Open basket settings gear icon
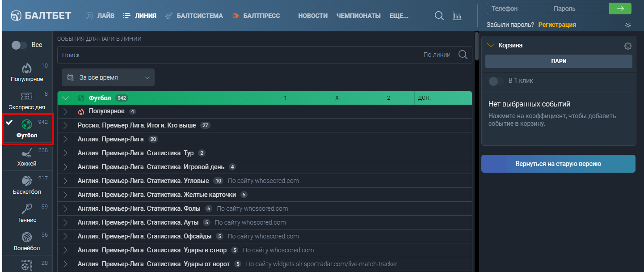This screenshot has height=272, width=644. coord(628,46)
